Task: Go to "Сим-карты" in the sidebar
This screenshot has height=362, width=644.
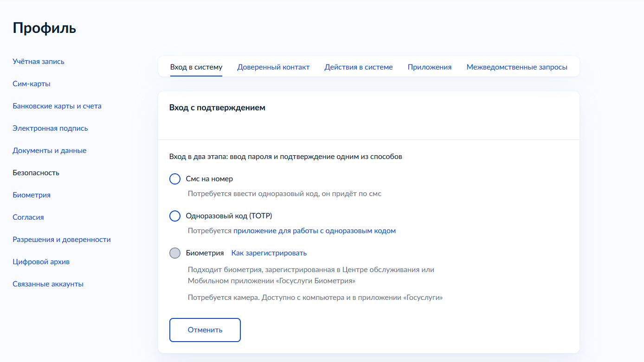Action: coord(32,84)
